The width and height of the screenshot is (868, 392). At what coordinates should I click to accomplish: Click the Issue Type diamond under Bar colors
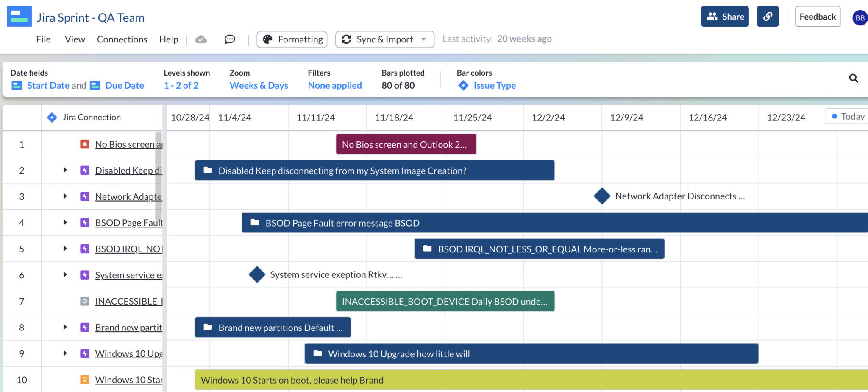coord(463,85)
